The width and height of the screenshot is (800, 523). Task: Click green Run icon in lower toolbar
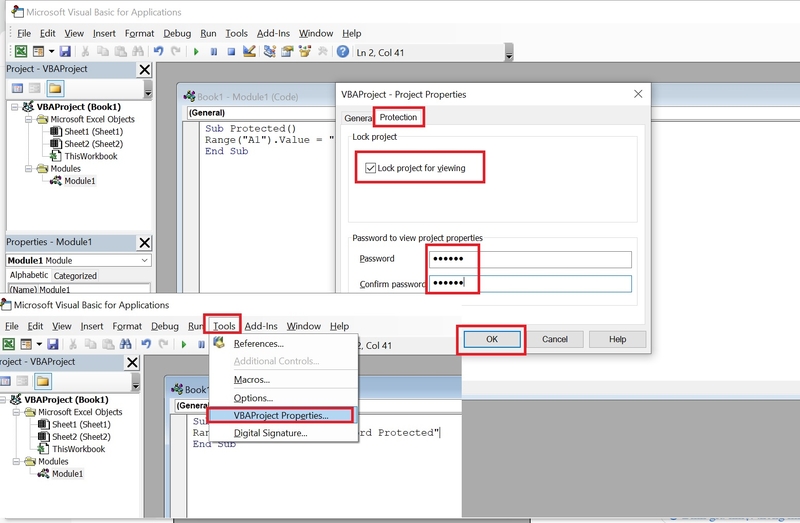coord(184,344)
